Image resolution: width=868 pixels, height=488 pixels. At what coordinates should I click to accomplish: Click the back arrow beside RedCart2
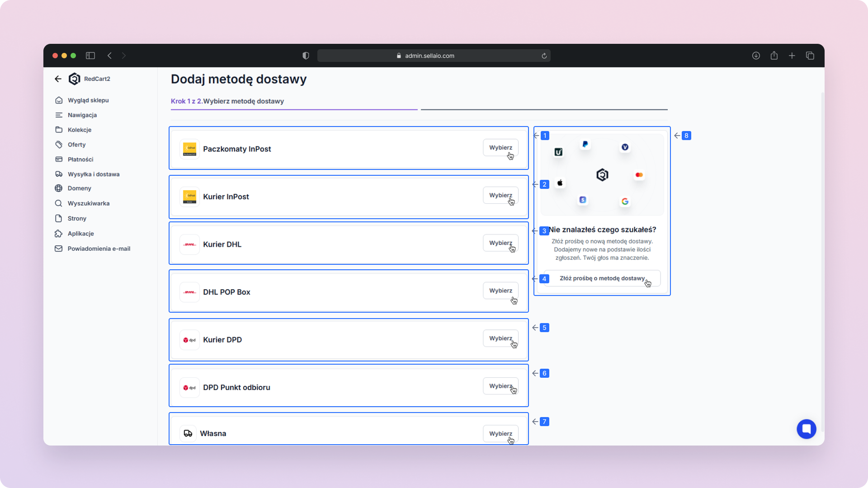[58, 79]
